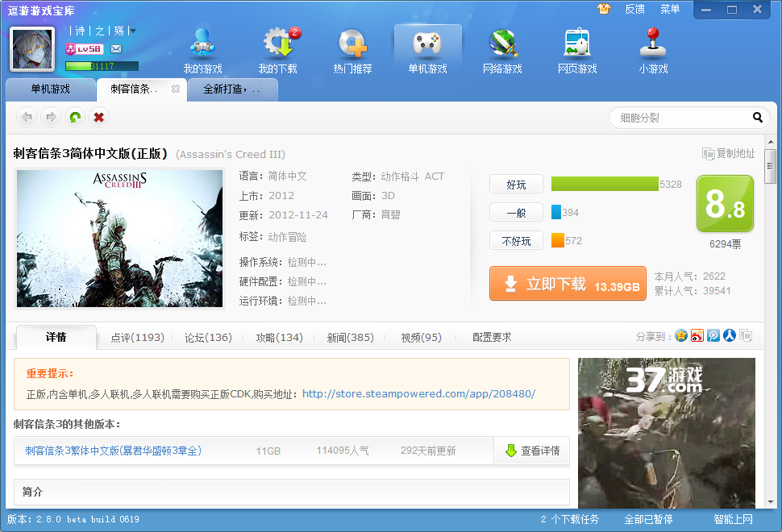Click the green experience progress bar
Screen dimensions: 782x532
[x=102, y=66]
